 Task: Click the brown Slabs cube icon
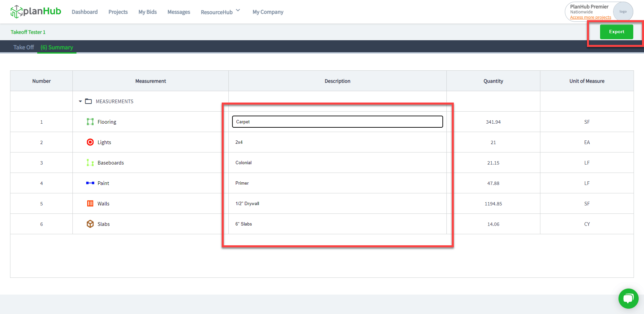click(90, 224)
